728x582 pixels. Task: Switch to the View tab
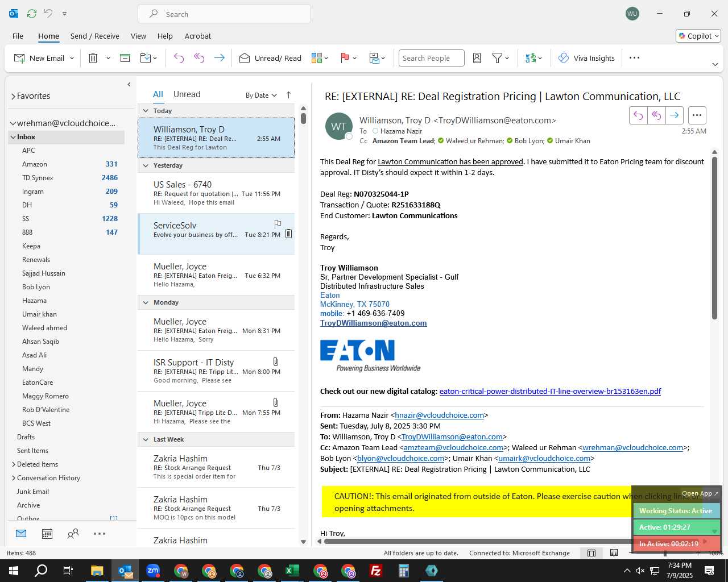138,36
